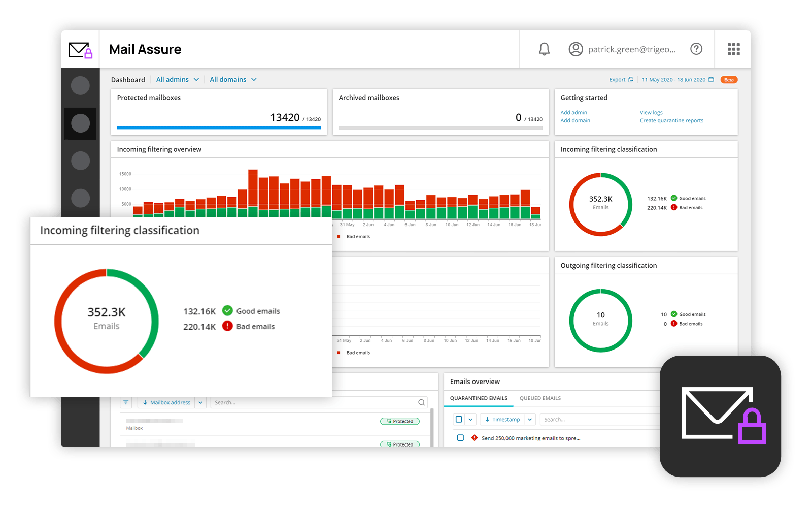Open the notifications bell
Screen dimensions: 812x508
(x=544, y=49)
